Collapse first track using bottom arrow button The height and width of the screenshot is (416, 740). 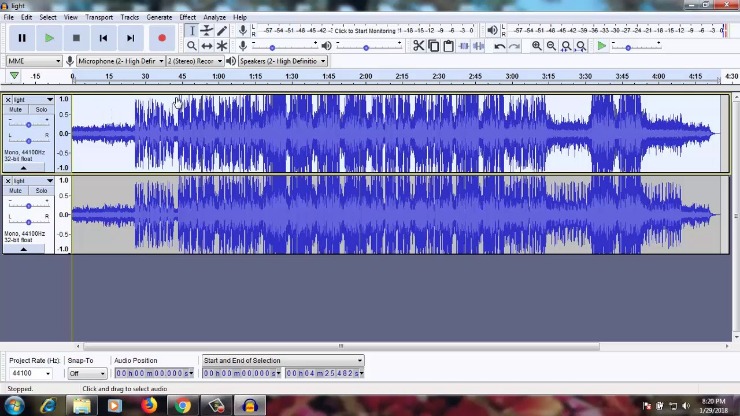point(24,167)
